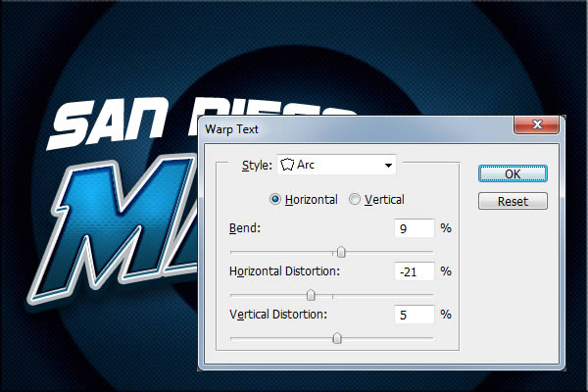Image resolution: width=588 pixels, height=392 pixels.
Task: Click the Bend percentage field
Action: pyautogui.click(x=415, y=228)
